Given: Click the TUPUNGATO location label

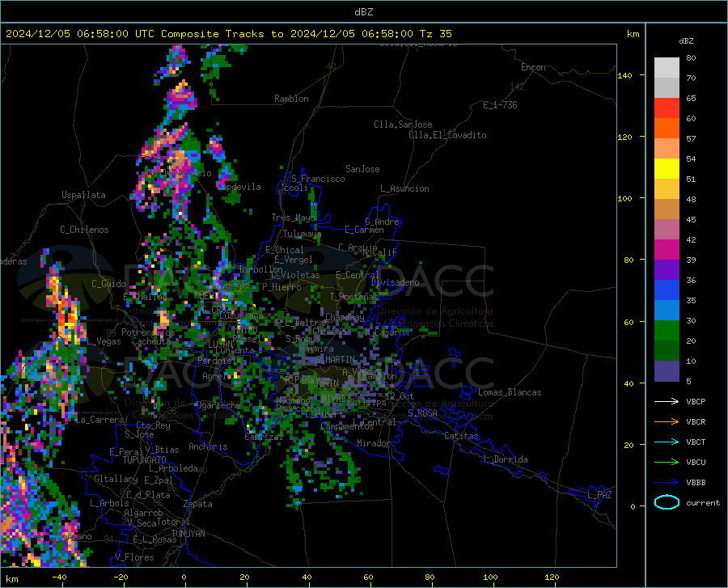Looking at the screenshot, I should point(145,460).
